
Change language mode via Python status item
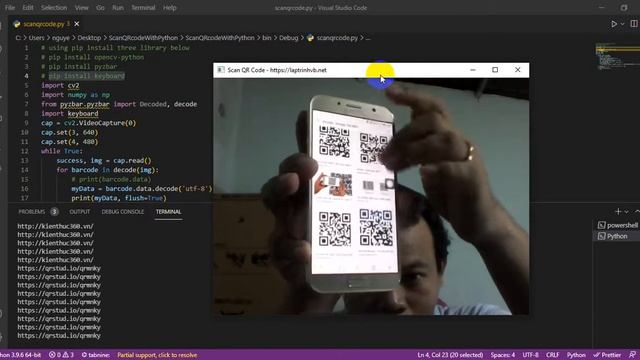(576, 355)
